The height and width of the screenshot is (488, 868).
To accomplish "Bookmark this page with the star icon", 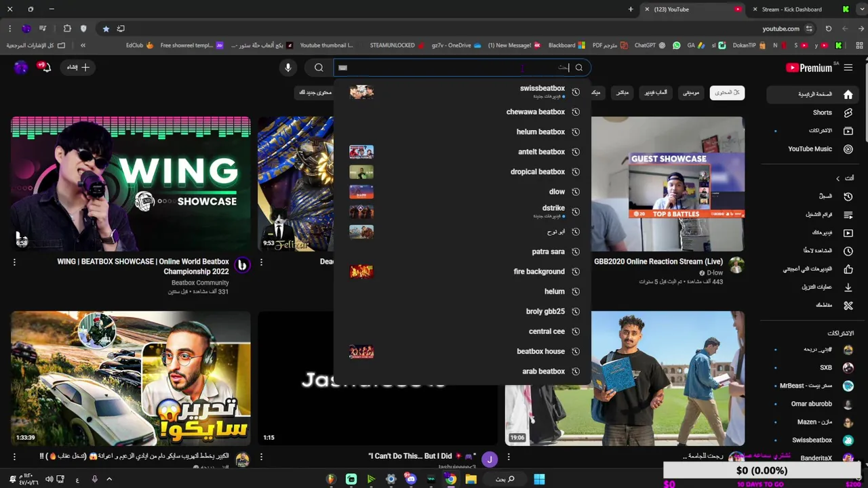I will (x=106, y=28).
